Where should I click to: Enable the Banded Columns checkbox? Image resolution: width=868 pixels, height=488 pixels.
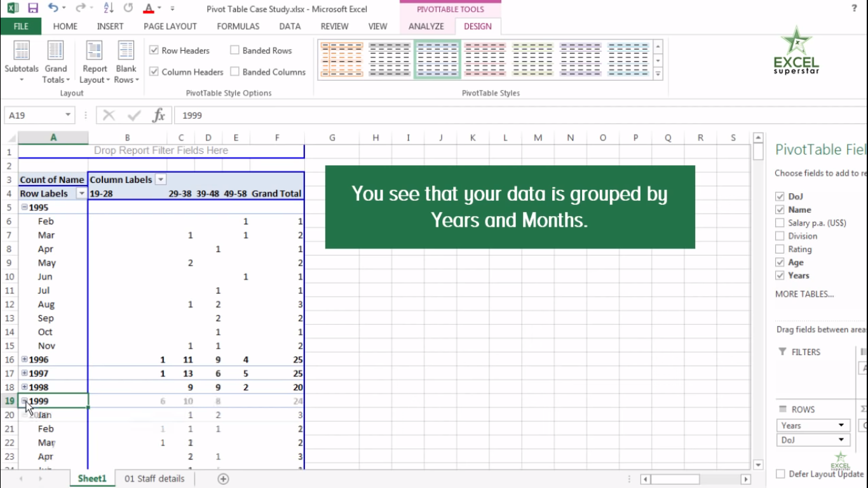[234, 72]
